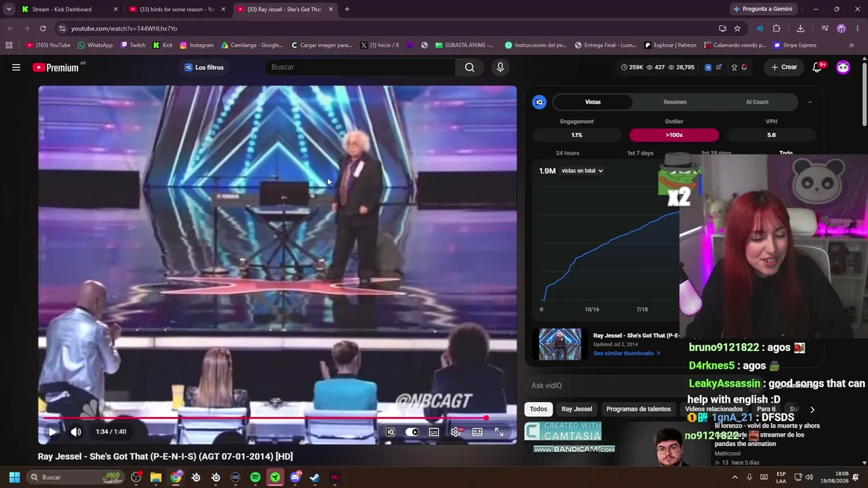Show more filter chips with arrow
Screen dimensions: 868x488
point(812,409)
